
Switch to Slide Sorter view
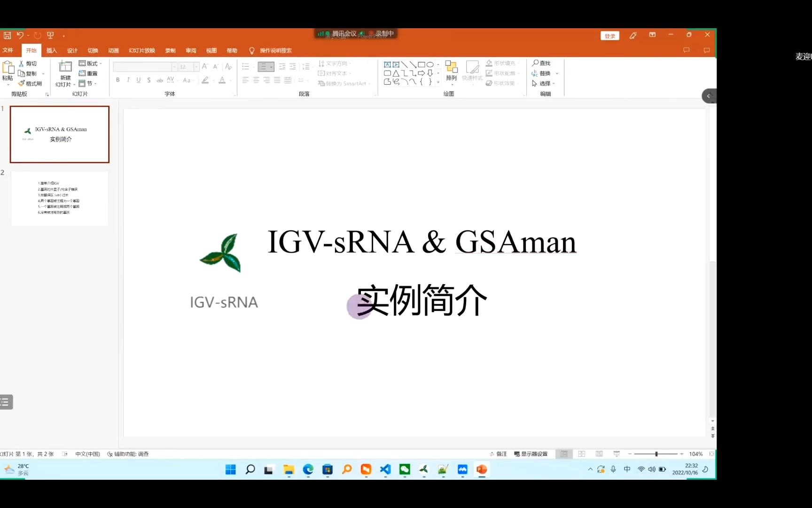pos(581,454)
